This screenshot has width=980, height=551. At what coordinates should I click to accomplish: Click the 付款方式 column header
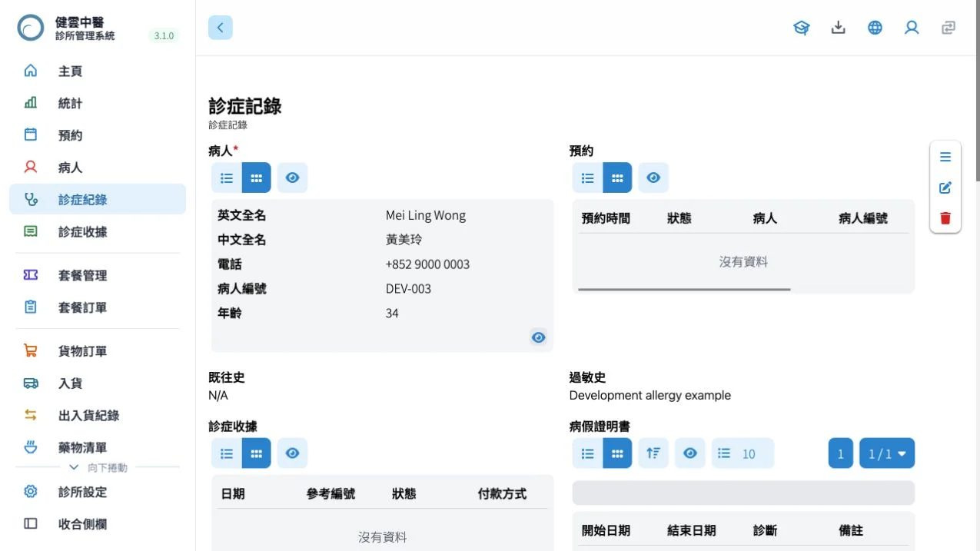click(502, 494)
